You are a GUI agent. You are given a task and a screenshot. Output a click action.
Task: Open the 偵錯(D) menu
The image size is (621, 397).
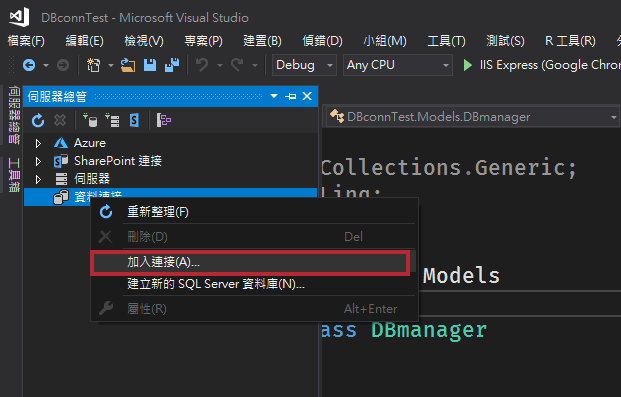point(322,41)
